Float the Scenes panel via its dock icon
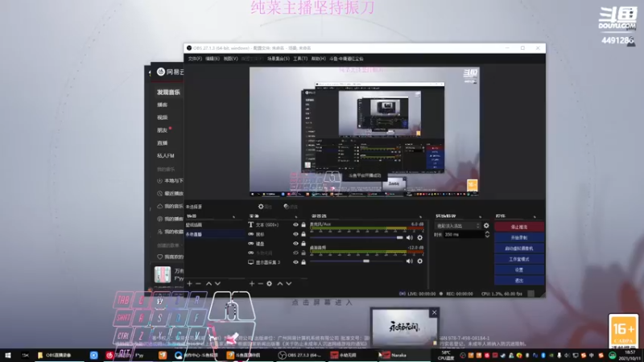The width and height of the screenshot is (644, 362). (x=233, y=216)
